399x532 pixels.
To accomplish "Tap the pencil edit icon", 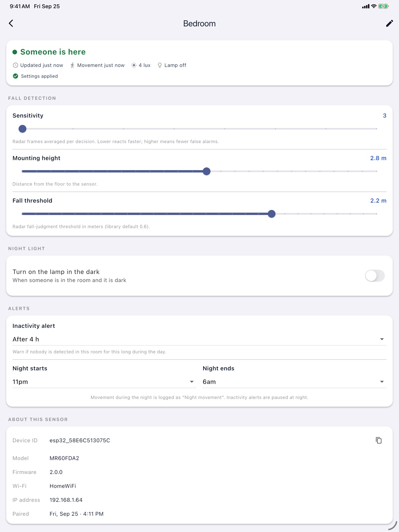I will pos(389,24).
